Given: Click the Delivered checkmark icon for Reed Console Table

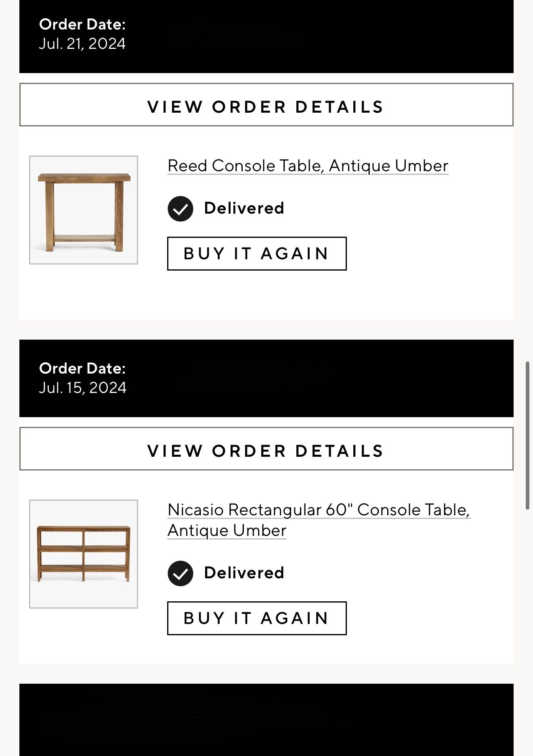Looking at the screenshot, I should [x=180, y=209].
